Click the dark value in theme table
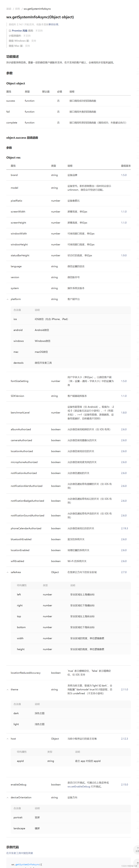The height and width of the screenshot is (868, 139). (x=16, y=713)
